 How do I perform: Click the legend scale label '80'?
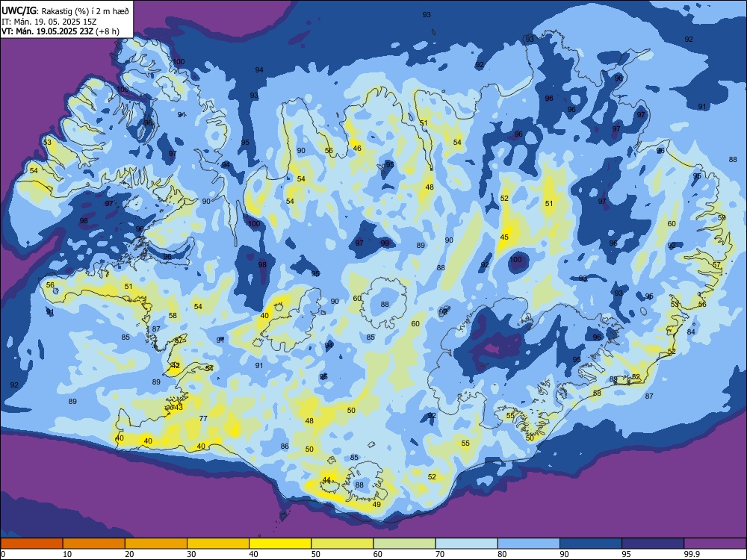(502, 554)
